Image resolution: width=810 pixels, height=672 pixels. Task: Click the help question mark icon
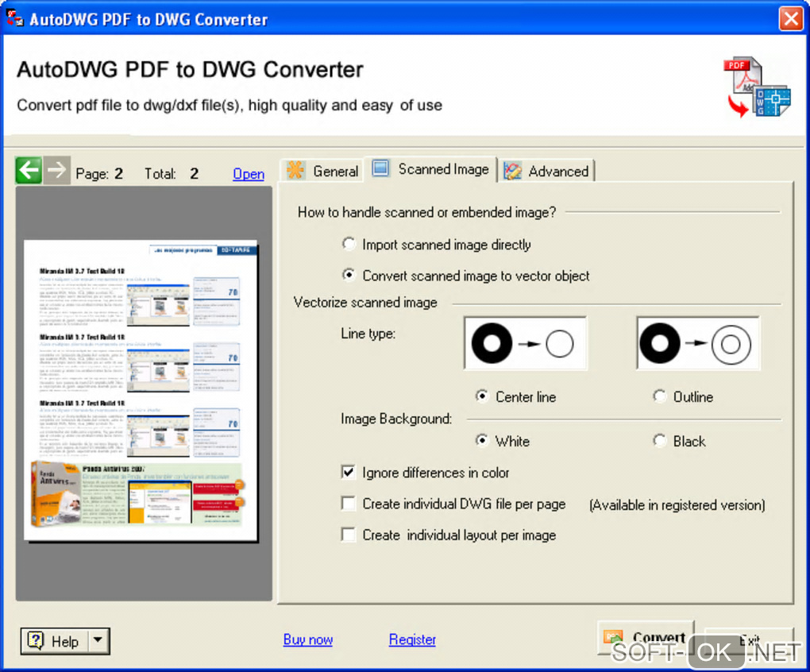pos(36,640)
